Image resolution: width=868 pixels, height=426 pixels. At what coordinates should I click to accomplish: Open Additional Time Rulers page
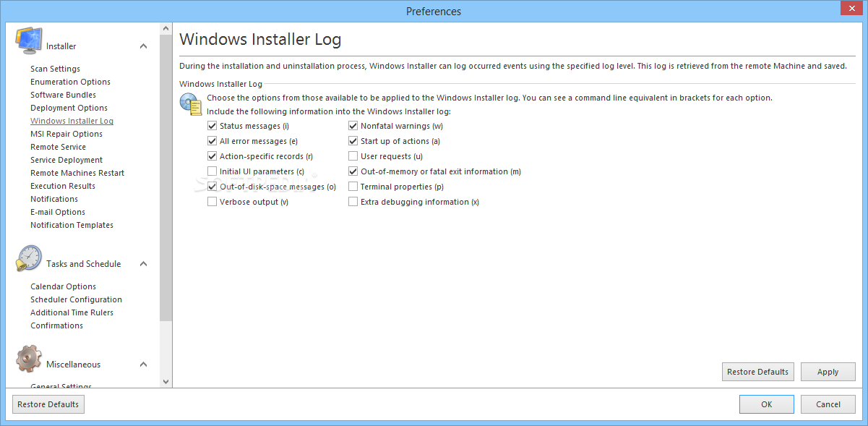tap(72, 312)
